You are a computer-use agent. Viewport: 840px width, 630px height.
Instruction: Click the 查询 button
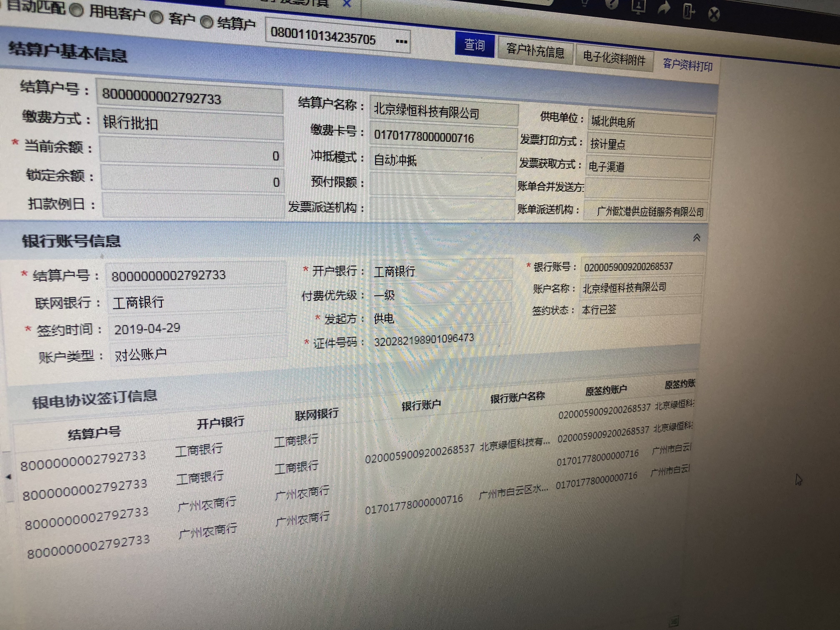(474, 45)
